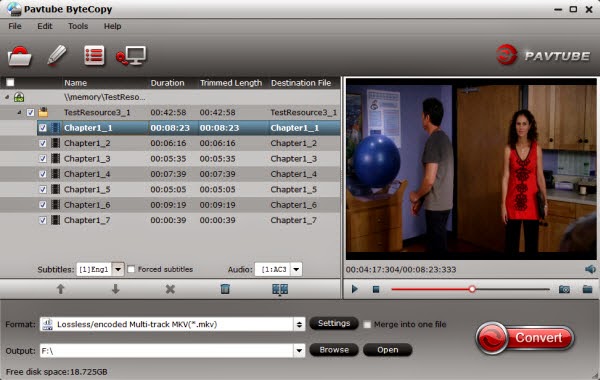Uncheck the Chapter1_3 checkbox
This screenshot has width=600, height=380.
pos(42,159)
